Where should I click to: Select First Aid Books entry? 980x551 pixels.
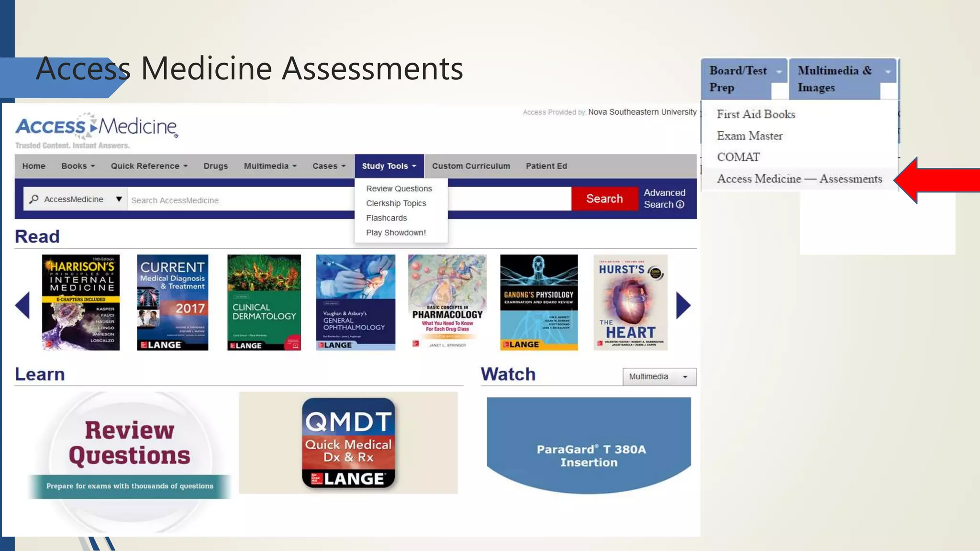pyautogui.click(x=756, y=114)
